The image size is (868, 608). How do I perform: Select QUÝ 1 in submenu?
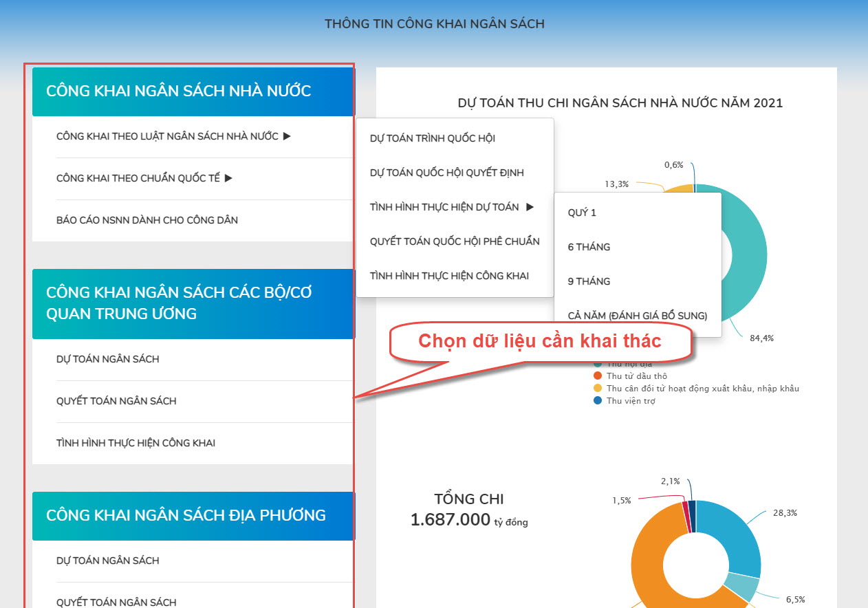[x=582, y=213]
